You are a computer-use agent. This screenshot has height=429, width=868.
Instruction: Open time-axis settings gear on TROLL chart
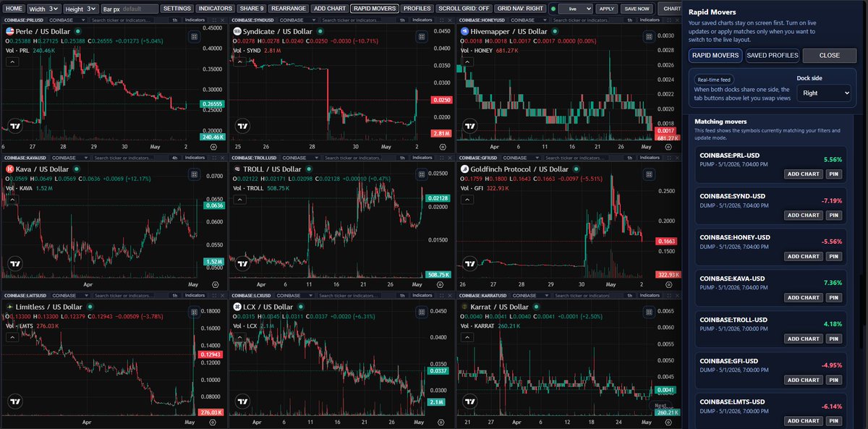coord(441,285)
